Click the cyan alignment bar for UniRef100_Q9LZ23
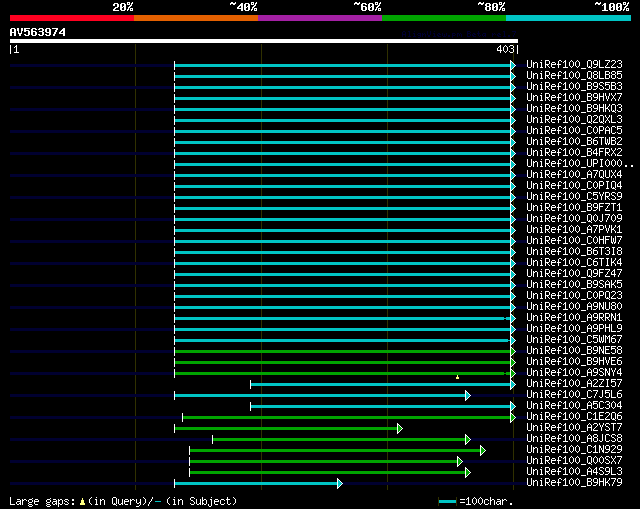The height and width of the screenshot is (509, 640). pyautogui.click(x=343, y=65)
